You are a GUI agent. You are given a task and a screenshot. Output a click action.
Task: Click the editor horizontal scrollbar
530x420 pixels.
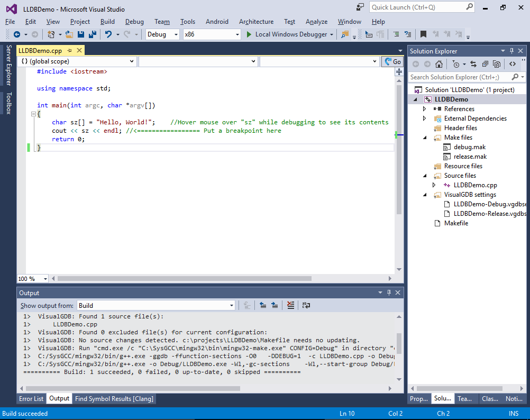(185, 279)
